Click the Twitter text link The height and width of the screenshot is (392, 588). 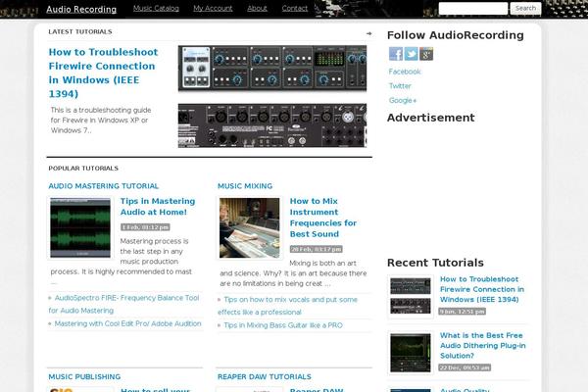pyautogui.click(x=400, y=86)
